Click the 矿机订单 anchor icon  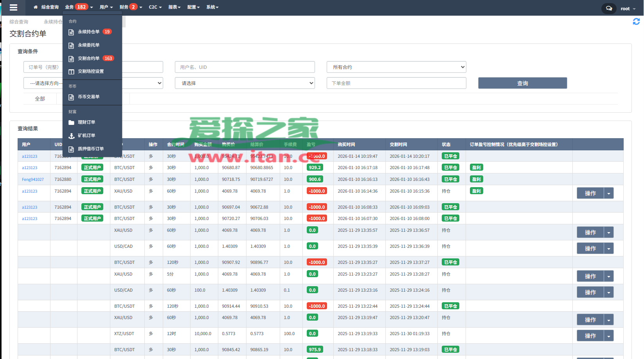coord(71,136)
